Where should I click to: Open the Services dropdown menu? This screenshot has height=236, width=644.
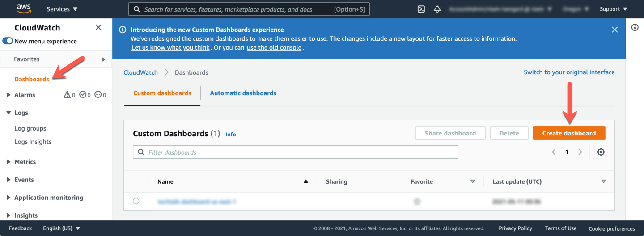click(62, 9)
